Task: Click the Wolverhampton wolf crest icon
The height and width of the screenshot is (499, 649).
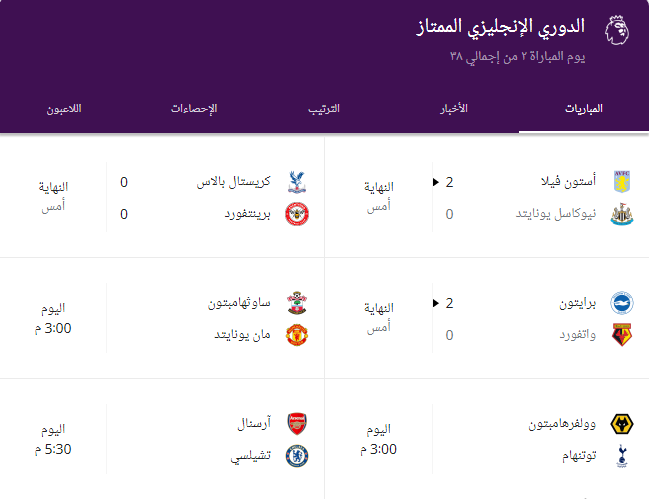Action: click(622, 424)
